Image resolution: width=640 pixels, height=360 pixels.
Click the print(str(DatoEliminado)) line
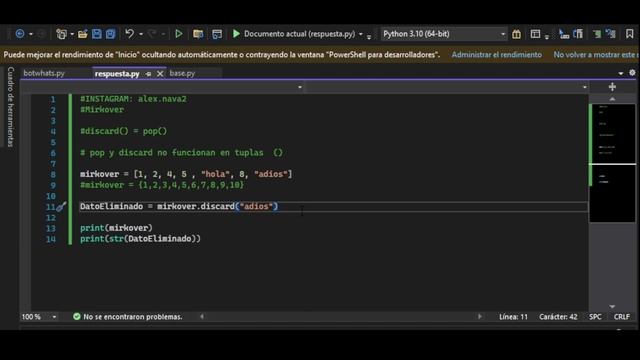140,239
